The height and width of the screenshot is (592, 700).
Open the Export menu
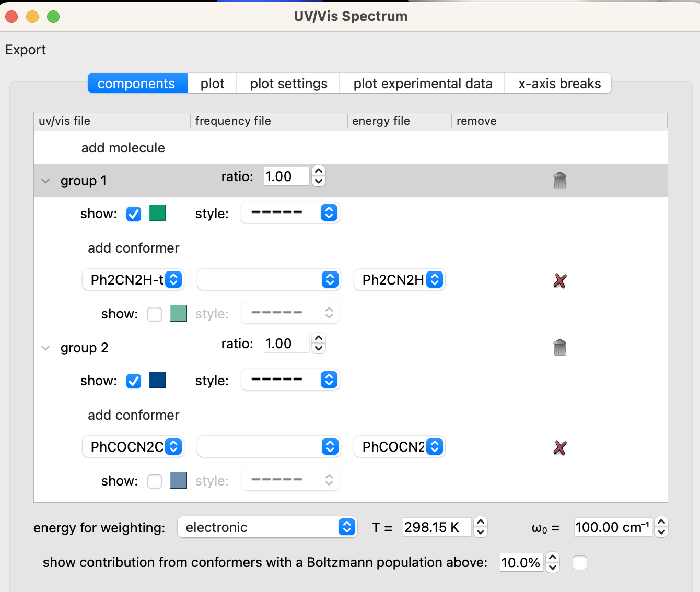pos(26,50)
